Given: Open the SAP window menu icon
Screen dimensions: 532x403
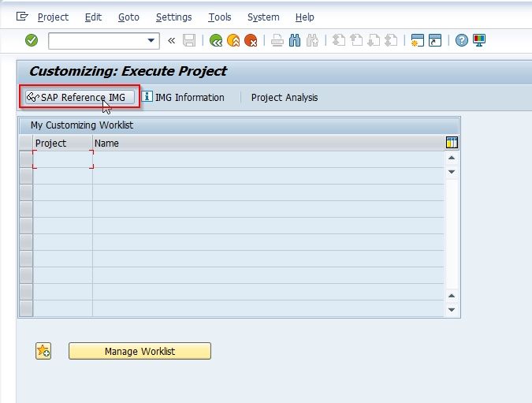Looking at the screenshot, I should point(22,17).
